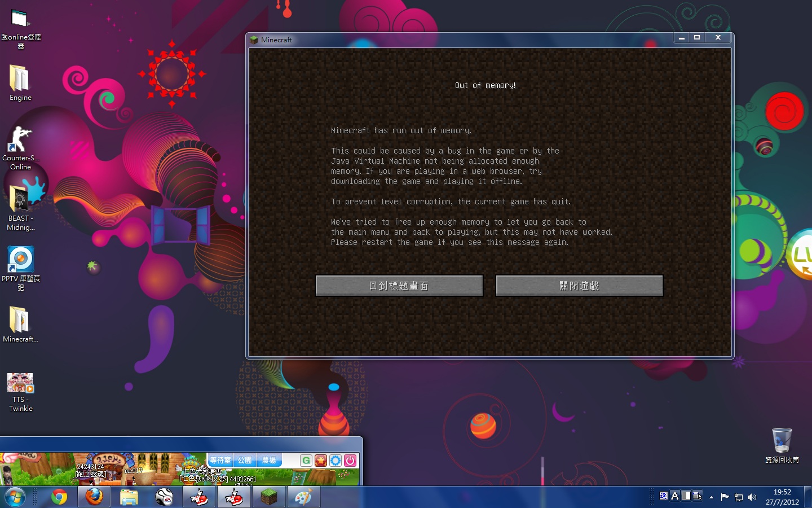The height and width of the screenshot is (508, 812).
Task: Open Windows Explorer from the taskbar
Action: pos(129,497)
